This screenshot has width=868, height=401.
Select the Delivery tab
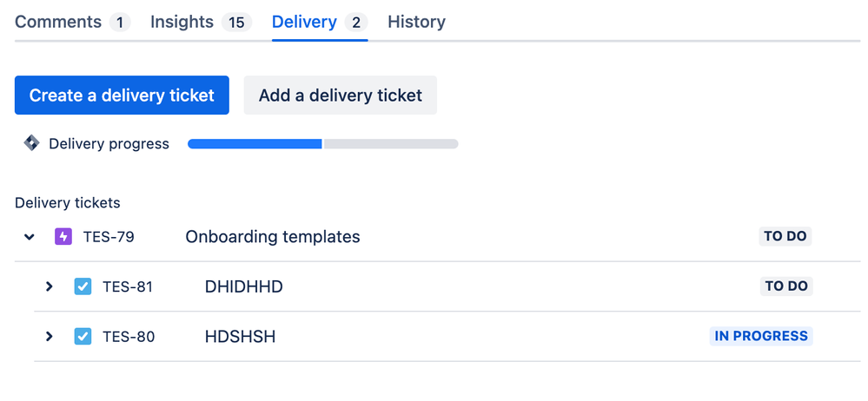point(304,22)
